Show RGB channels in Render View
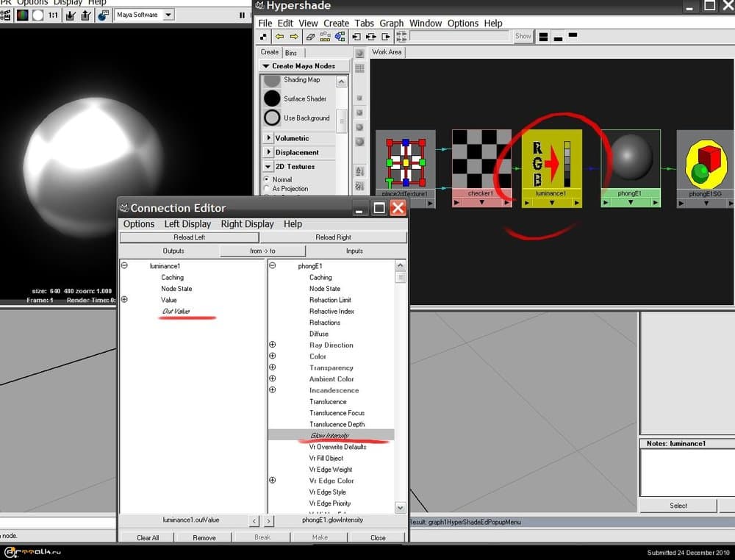Viewport: 735px width, 560px height. [22, 15]
